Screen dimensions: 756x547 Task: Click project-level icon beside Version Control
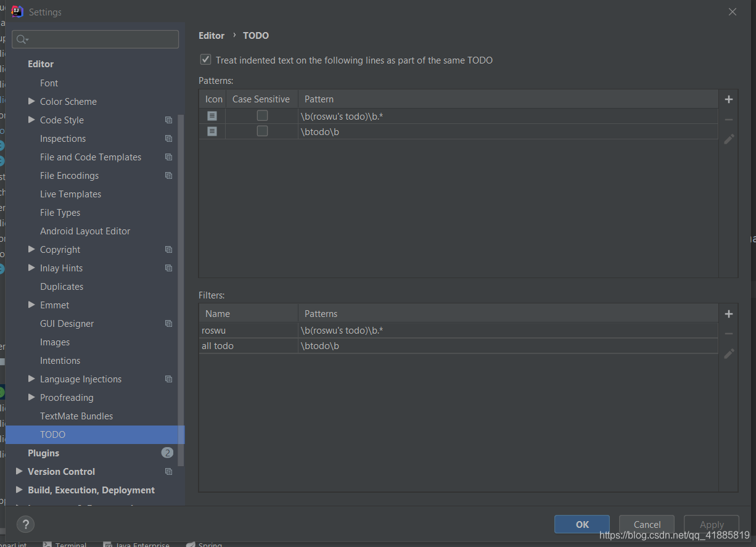tap(168, 472)
